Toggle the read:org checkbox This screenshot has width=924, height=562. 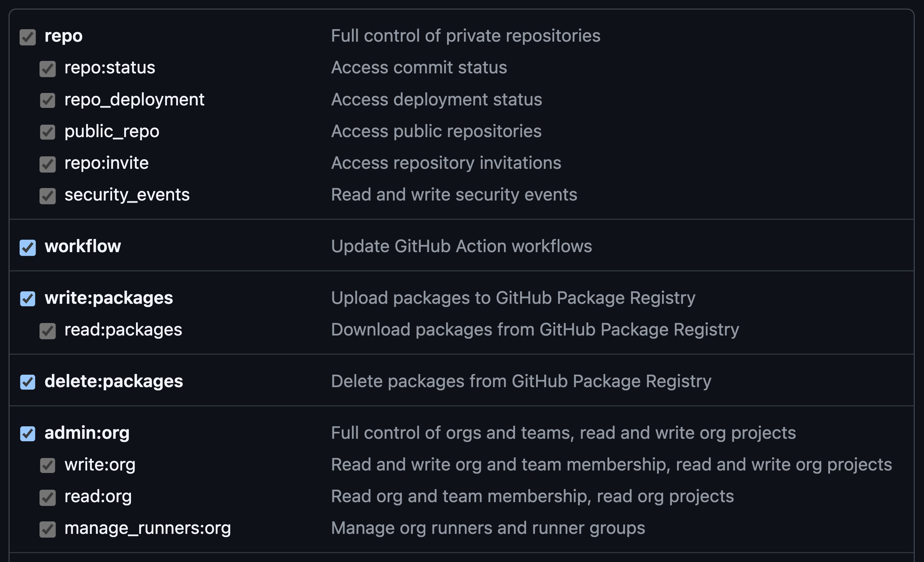pyautogui.click(x=48, y=498)
